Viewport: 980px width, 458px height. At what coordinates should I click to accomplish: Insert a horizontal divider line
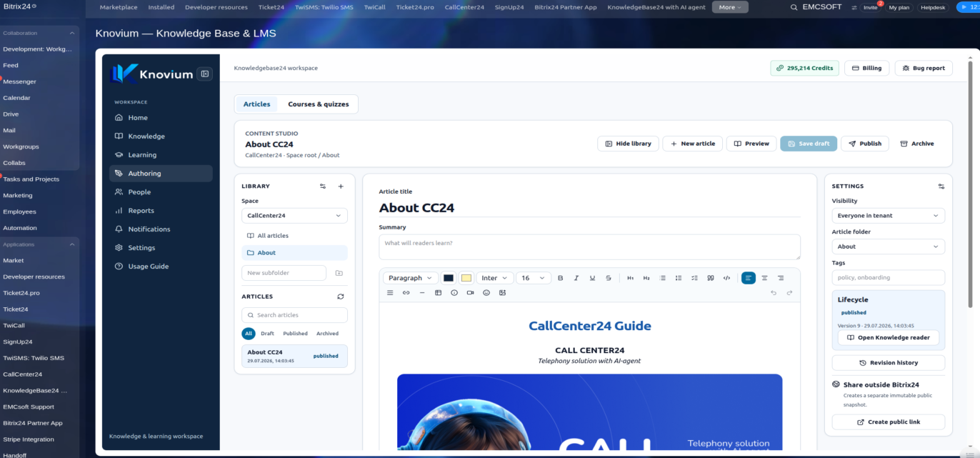point(422,293)
